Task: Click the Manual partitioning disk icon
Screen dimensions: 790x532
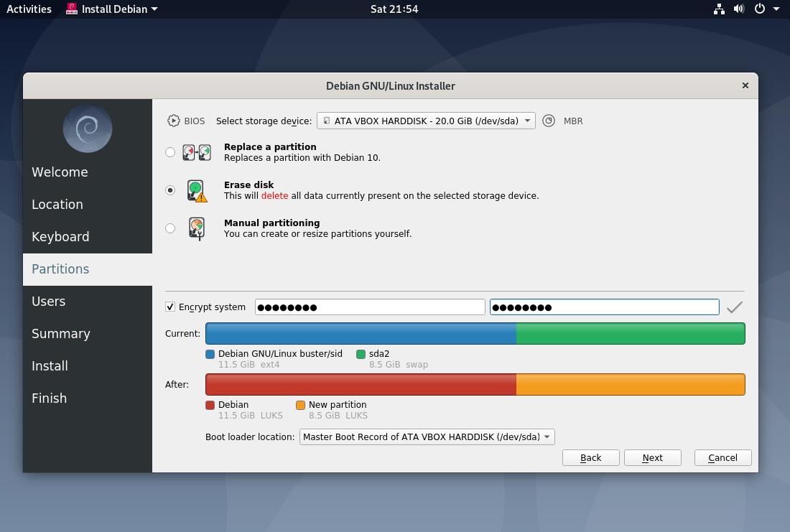Action: point(197,228)
